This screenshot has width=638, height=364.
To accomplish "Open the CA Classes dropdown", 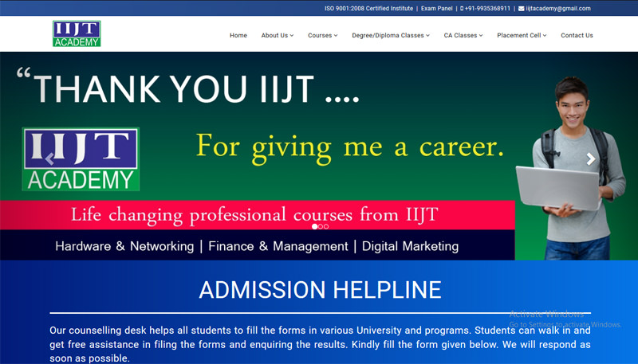I will click(463, 35).
